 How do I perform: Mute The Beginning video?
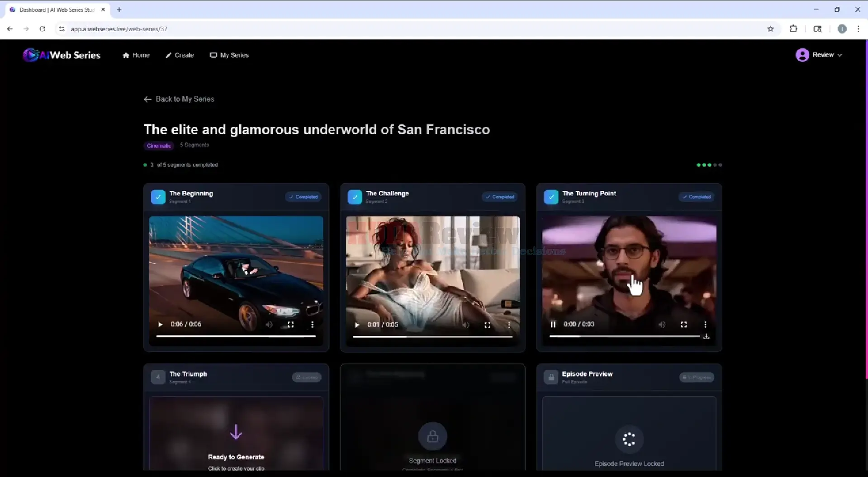(x=269, y=325)
